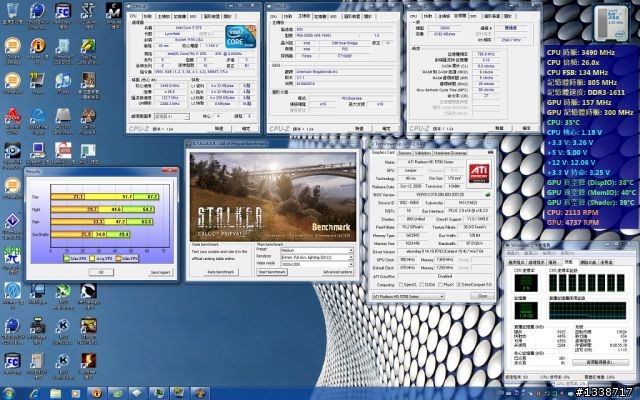This screenshot has width=640, height=400.
Task: Open the Windows Start menu
Action: 8,393
